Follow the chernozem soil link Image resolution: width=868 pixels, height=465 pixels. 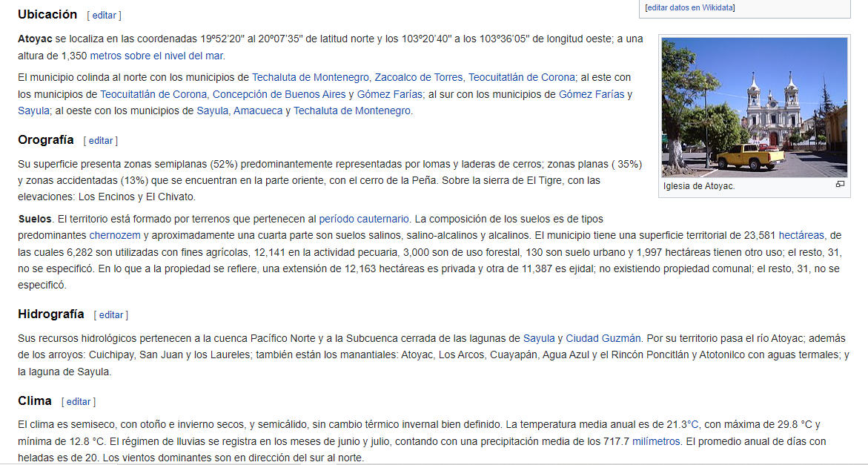pos(115,236)
